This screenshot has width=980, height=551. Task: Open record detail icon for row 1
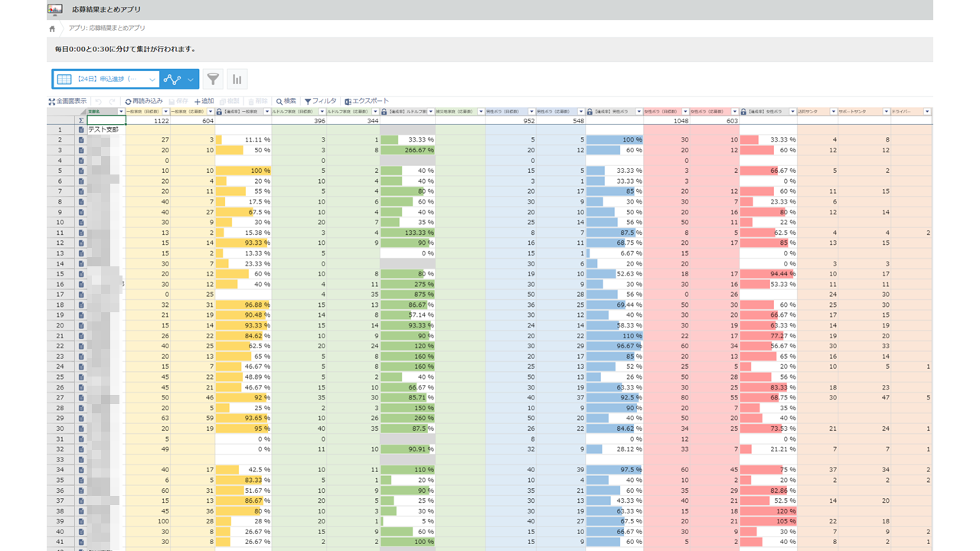click(x=80, y=130)
